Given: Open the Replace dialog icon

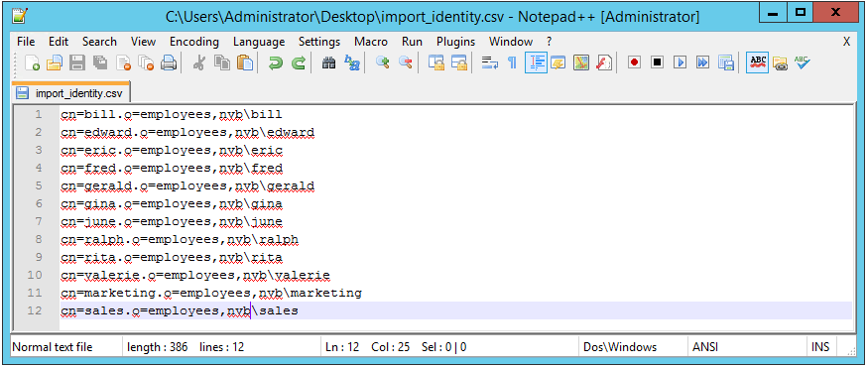Looking at the screenshot, I should click(351, 62).
